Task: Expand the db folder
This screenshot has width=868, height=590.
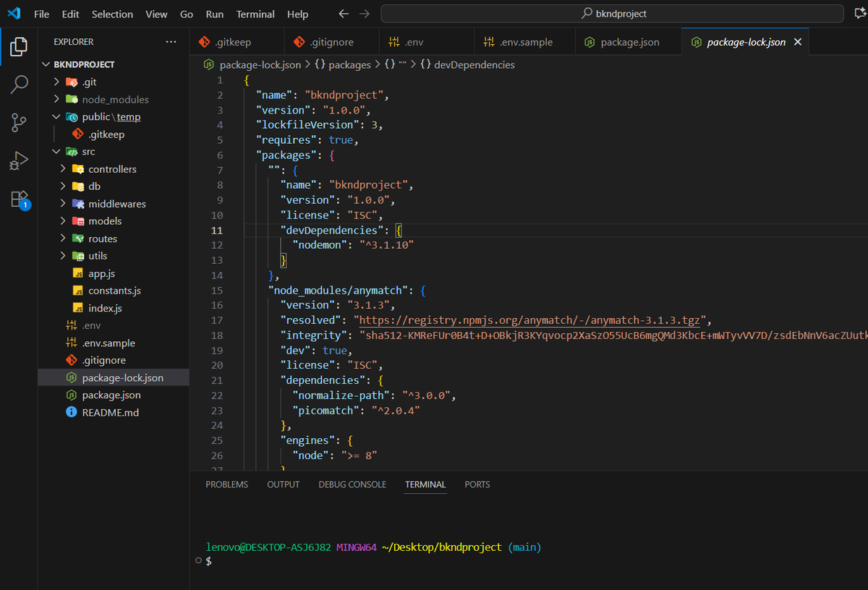Action: coord(63,187)
